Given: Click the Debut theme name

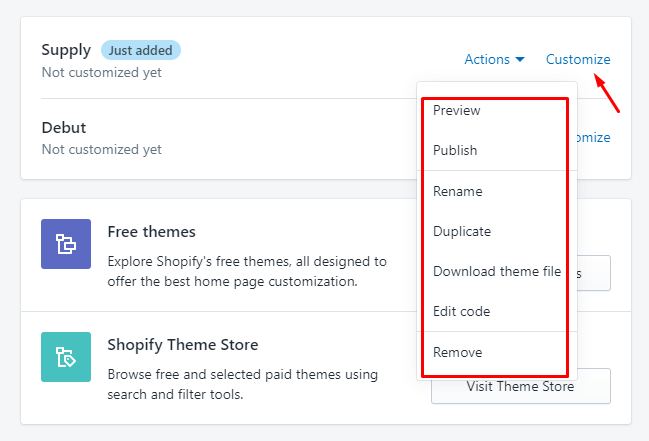Looking at the screenshot, I should point(64,128).
